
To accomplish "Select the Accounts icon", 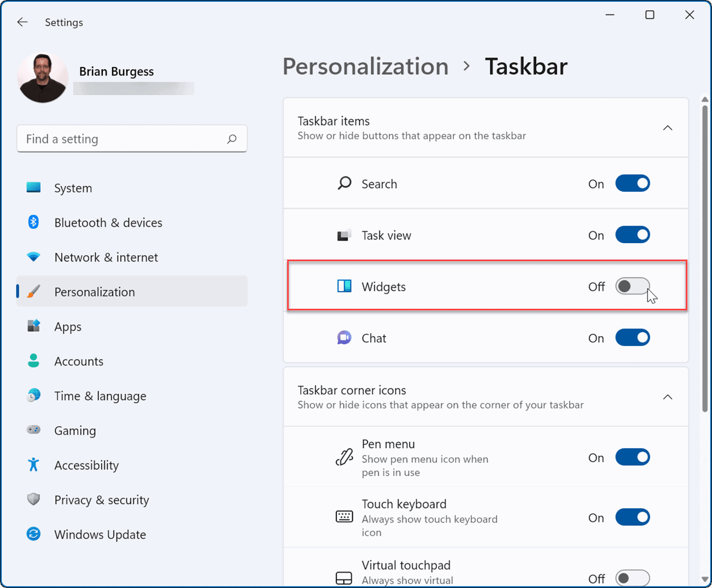I will (33, 361).
